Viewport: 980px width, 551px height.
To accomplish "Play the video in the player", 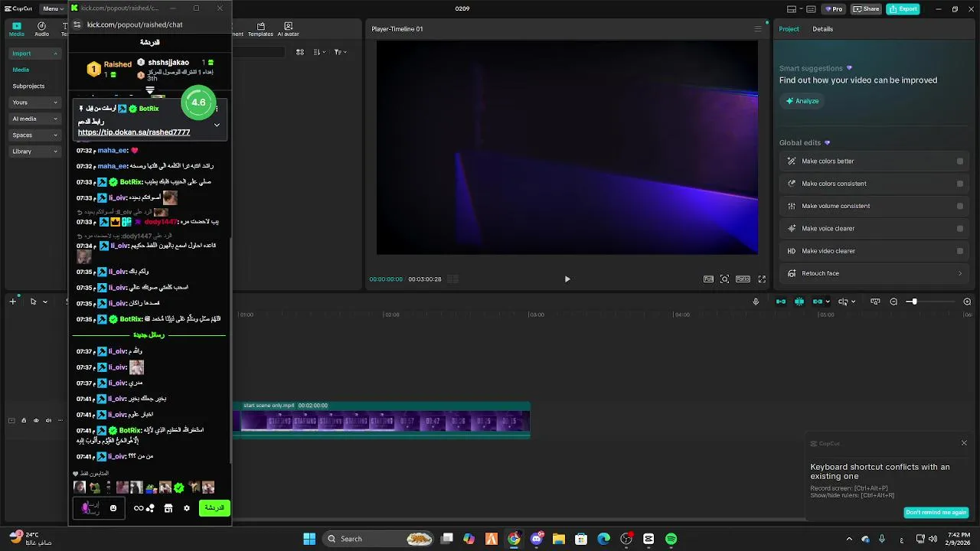I will click(567, 279).
